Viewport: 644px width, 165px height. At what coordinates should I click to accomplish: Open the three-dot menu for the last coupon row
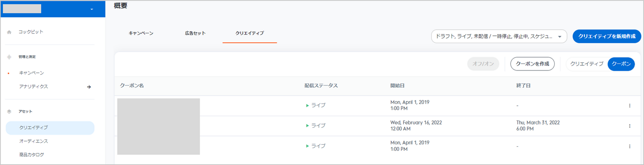click(630, 146)
